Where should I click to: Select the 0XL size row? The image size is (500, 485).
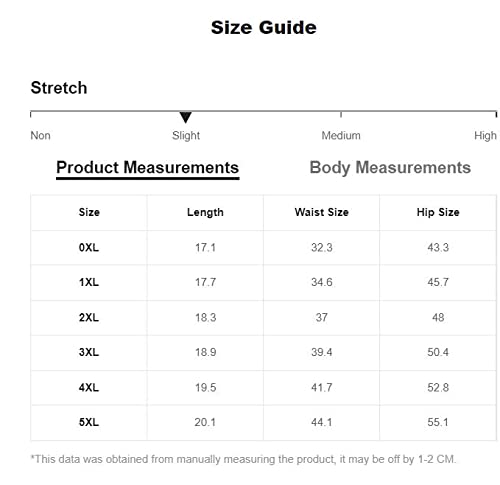tap(263, 248)
